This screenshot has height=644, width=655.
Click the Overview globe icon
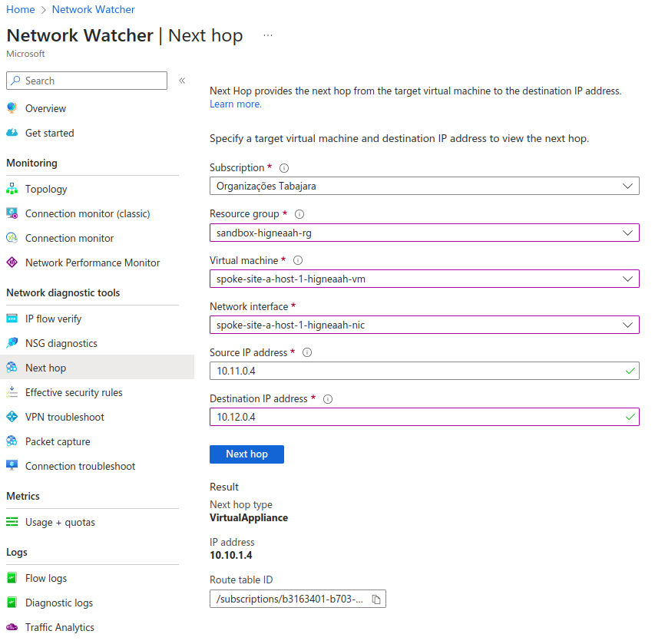[12, 107]
